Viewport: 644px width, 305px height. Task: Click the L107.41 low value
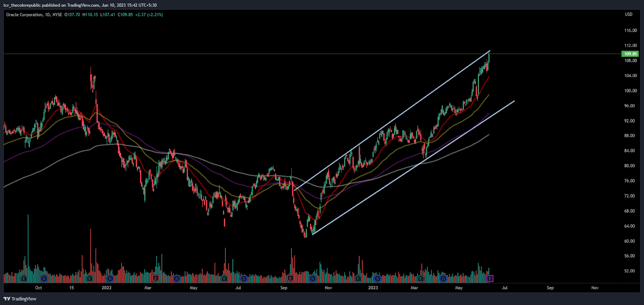pyautogui.click(x=107, y=14)
